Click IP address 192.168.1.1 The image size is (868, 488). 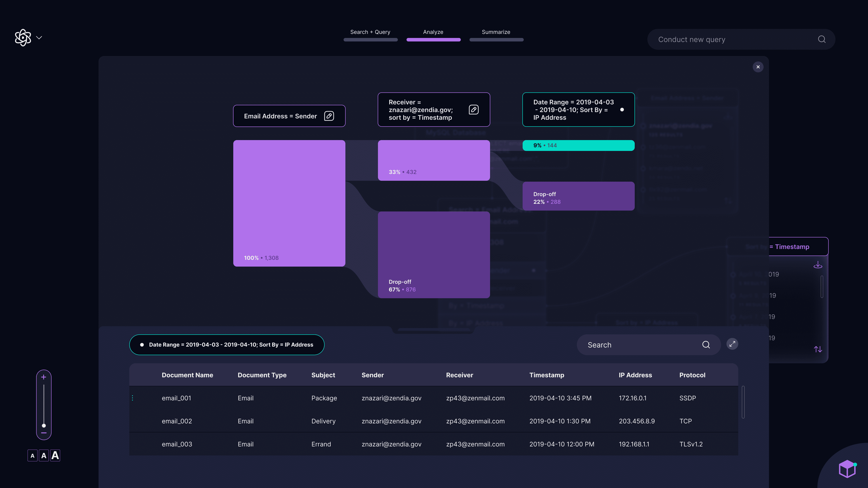634,444
